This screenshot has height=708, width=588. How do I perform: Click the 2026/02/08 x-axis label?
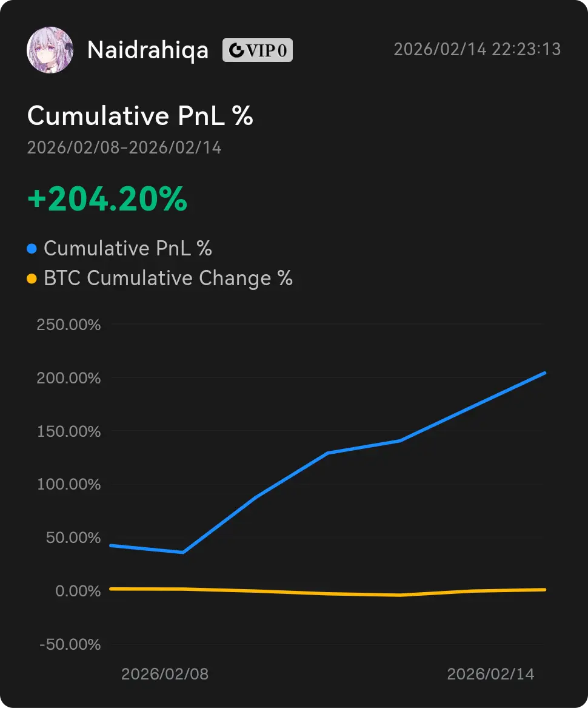pos(165,674)
